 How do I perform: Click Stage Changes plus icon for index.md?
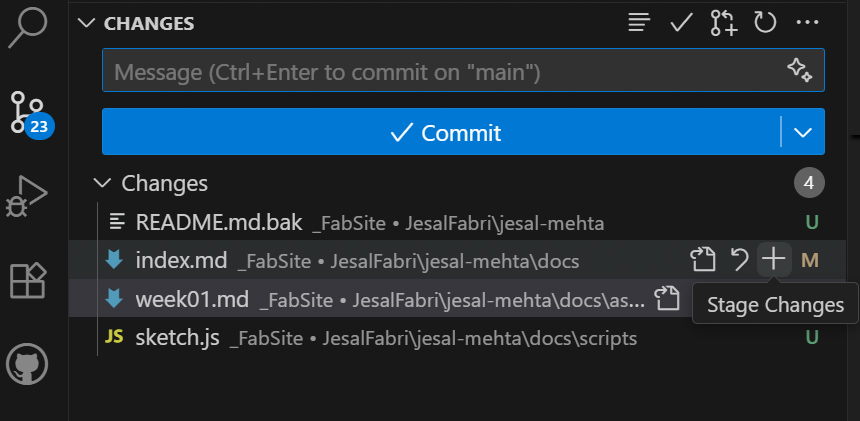(773, 261)
